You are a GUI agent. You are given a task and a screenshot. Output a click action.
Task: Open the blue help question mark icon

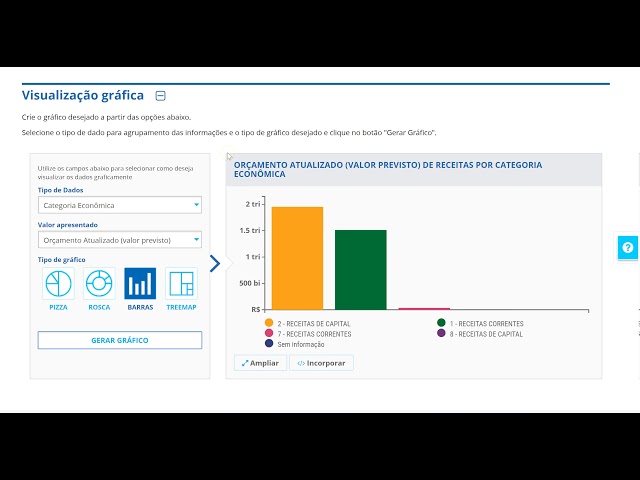[627, 247]
